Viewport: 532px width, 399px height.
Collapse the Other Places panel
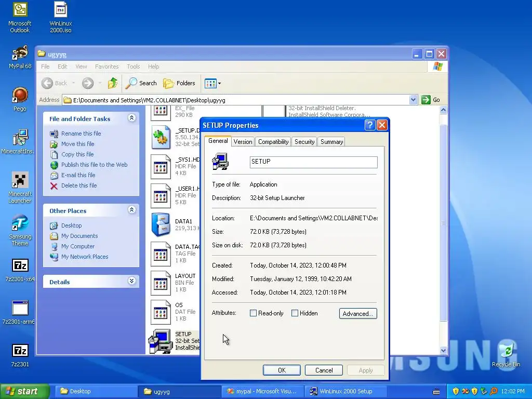click(131, 210)
